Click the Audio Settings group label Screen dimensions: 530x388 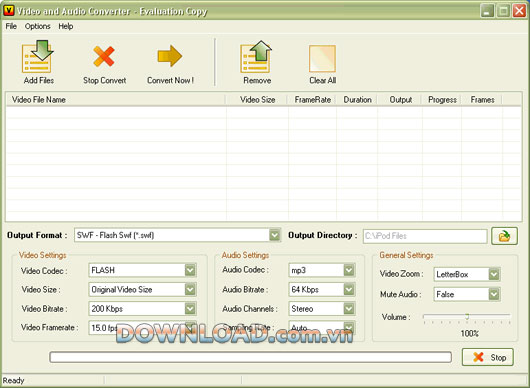point(245,255)
